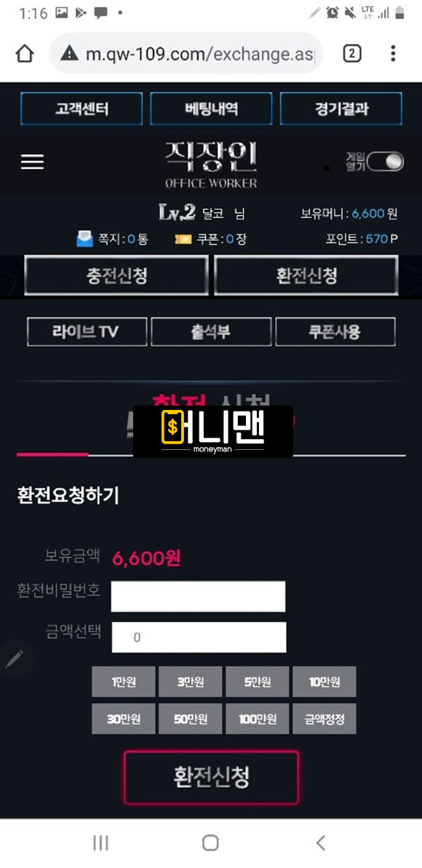Toggle the 게임열기 switch
This screenshot has width=422, height=868.
(x=386, y=162)
